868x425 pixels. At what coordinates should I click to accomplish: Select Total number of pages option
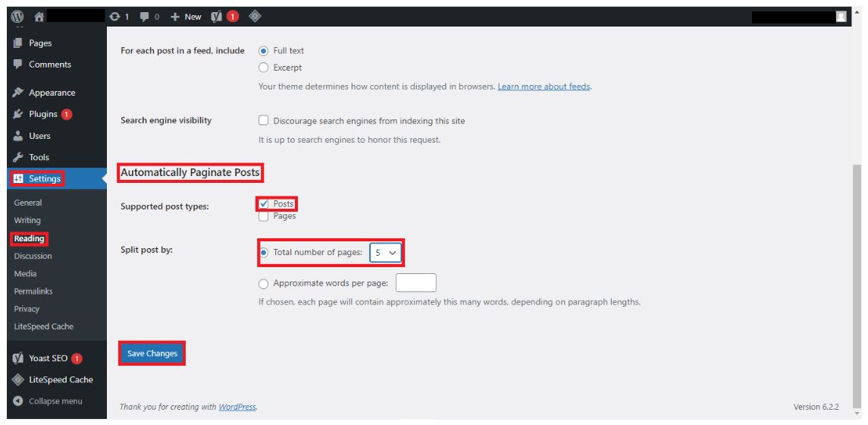point(264,253)
